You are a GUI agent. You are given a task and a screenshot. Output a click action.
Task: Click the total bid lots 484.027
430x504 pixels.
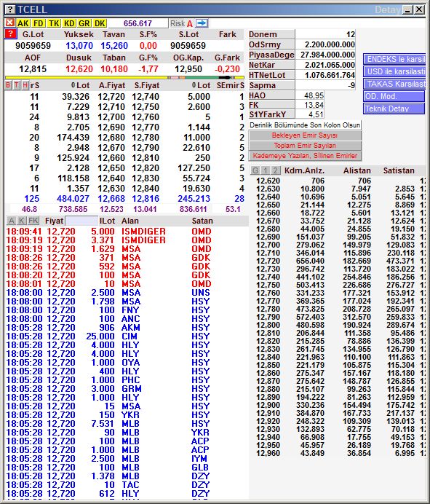(73, 199)
